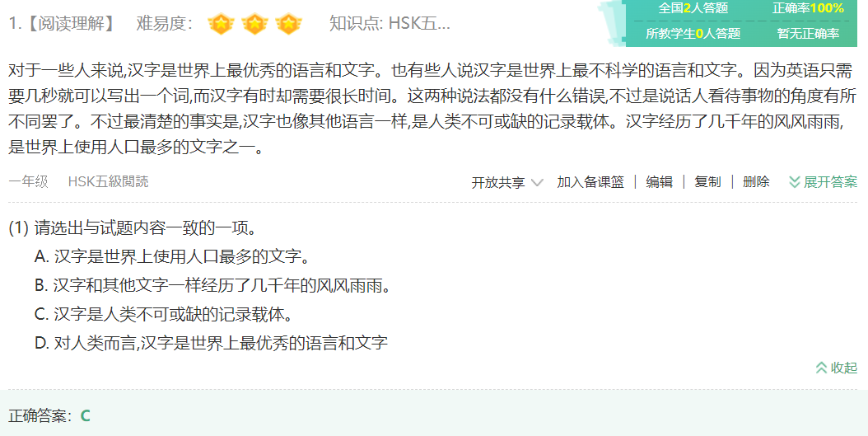This screenshot has height=436, width=868.
Task: Click the second difficulty star icon
Action: pyautogui.click(x=254, y=25)
